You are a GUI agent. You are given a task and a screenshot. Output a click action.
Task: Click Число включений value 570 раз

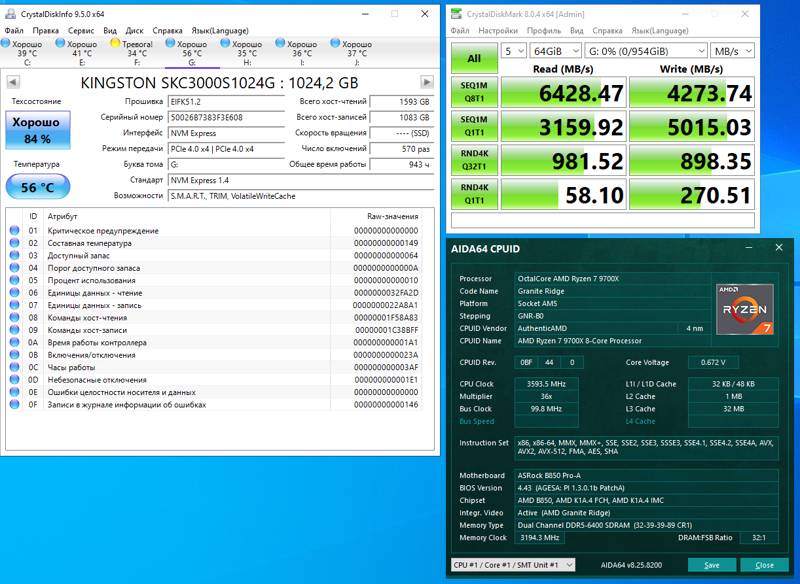402,149
